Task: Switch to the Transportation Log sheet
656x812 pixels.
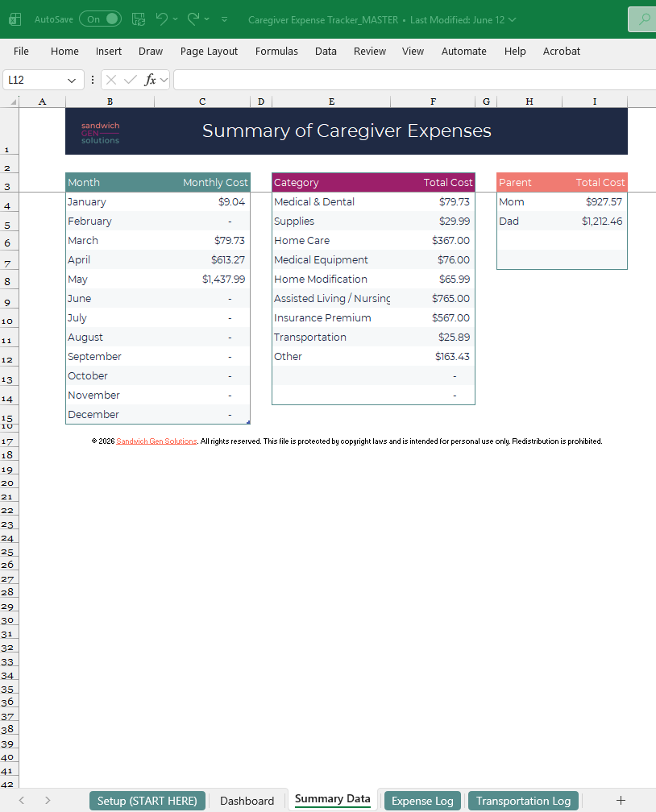Action: 523,801
